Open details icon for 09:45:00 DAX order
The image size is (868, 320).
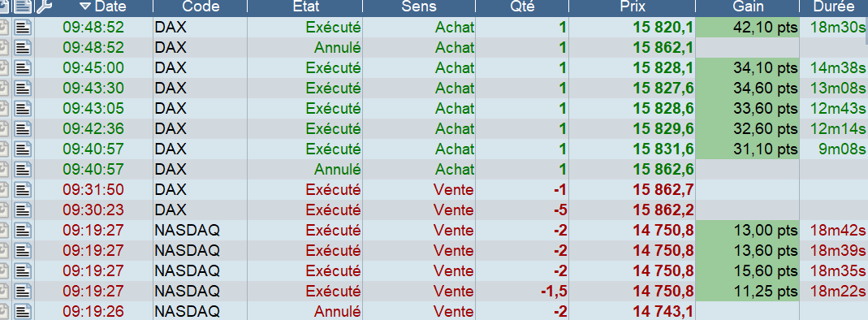[x=23, y=68]
